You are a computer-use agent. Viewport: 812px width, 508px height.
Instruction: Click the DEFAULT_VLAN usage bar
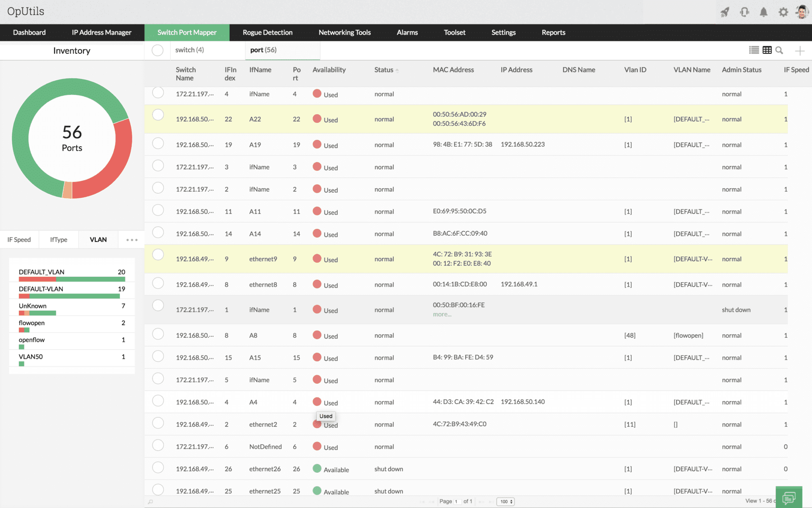click(x=72, y=279)
